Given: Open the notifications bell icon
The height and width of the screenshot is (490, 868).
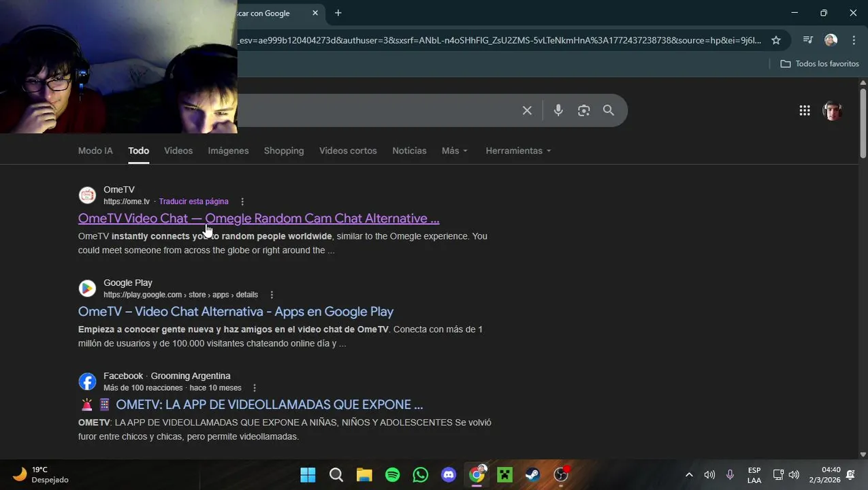Looking at the screenshot, I should coord(850,475).
